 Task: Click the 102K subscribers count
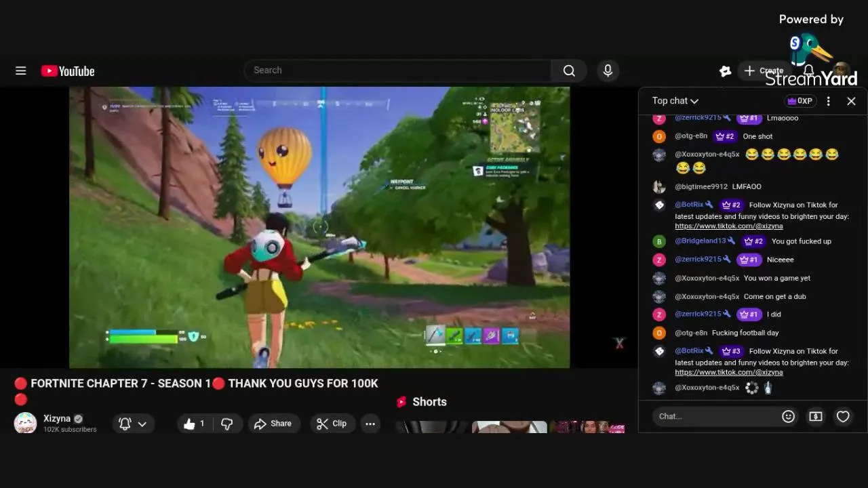coord(70,430)
